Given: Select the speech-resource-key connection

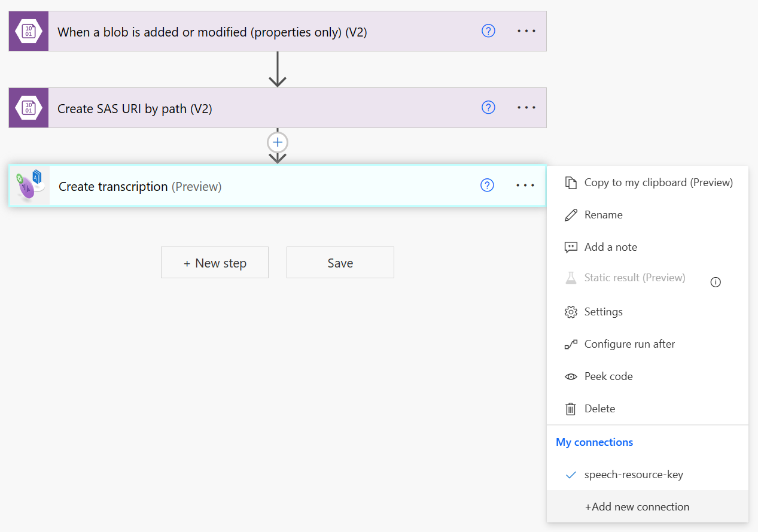Looking at the screenshot, I should pos(634,475).
